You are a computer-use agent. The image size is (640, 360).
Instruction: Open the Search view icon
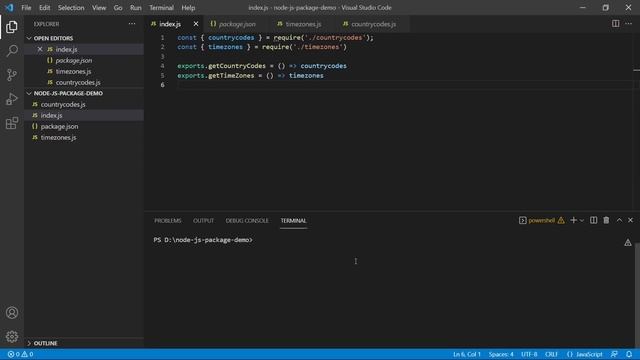pos(12,51)
